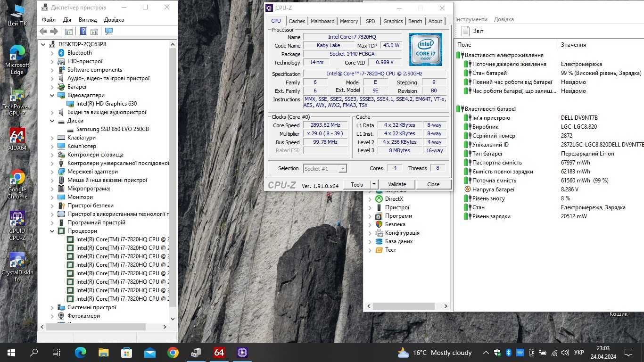Screen dimensions: 644x362
Task: Collapse Відеоадаптери node
Action: pos(52,95)
